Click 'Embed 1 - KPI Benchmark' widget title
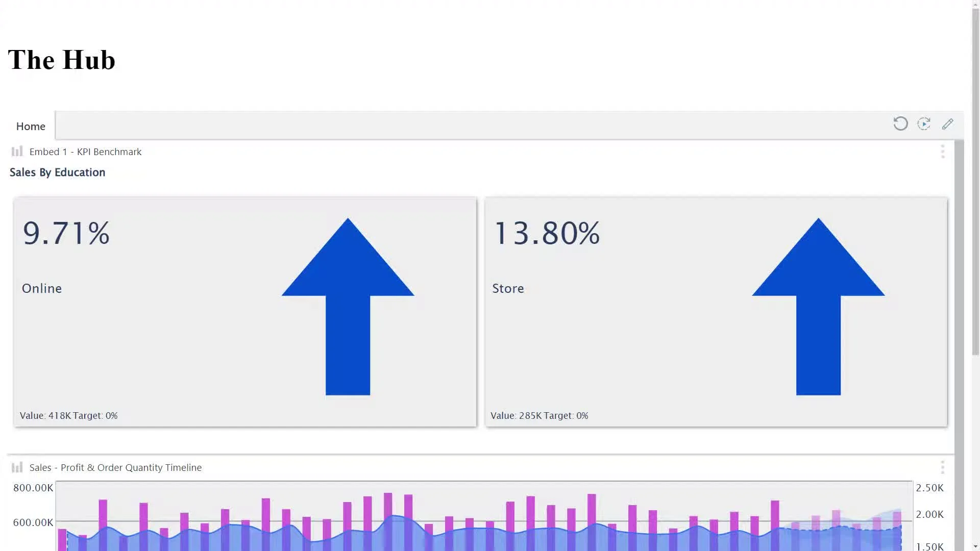Image resolution: width=980 pixels, height=551 pixels. [85, 152]
